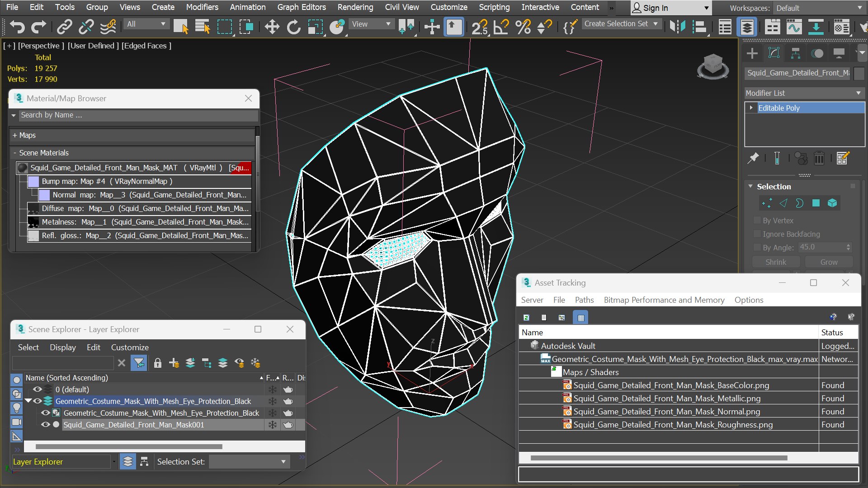Activate the Select Object tool
Viewport: 868px width, 488px height.
[181, 27]
